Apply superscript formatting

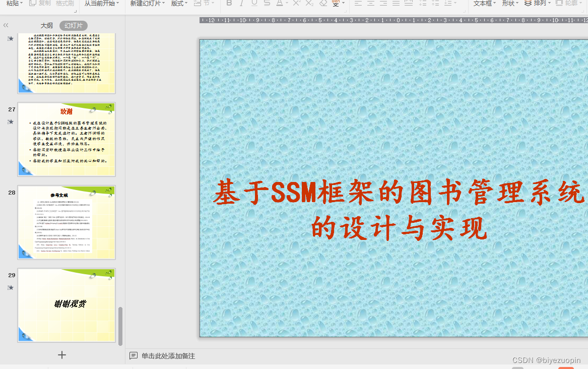point(297,3)
